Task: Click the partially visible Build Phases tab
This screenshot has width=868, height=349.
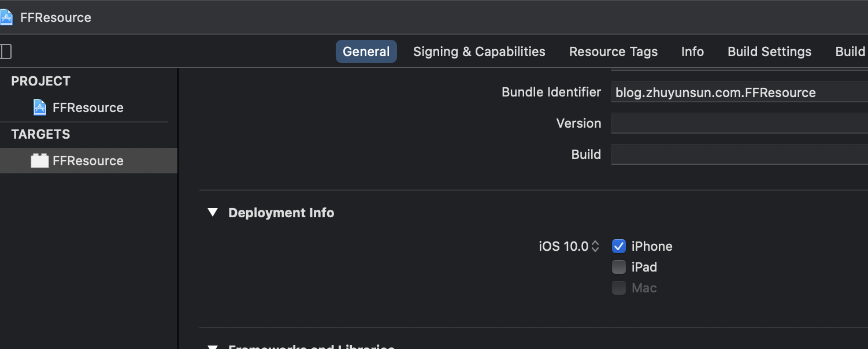Action: click(850, 51)
